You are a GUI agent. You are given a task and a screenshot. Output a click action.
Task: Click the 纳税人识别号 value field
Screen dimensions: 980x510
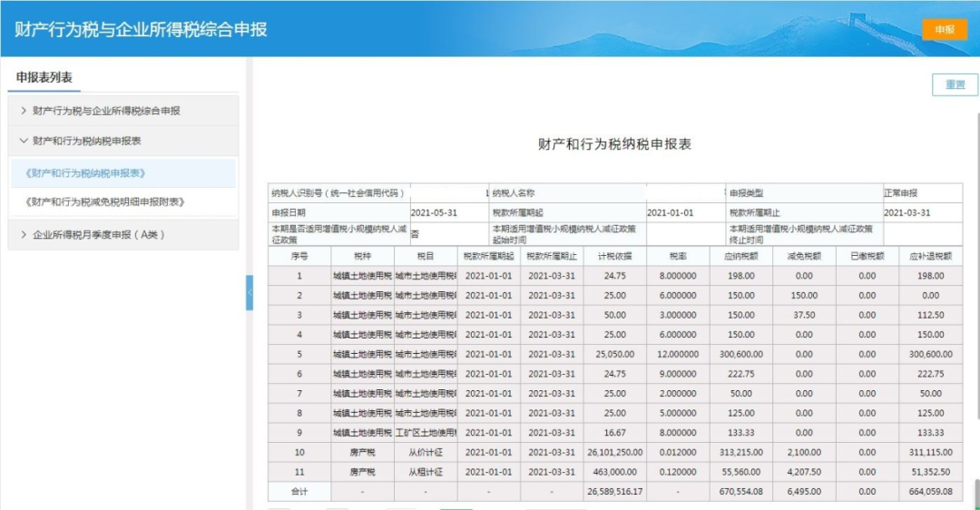(449, 193)
